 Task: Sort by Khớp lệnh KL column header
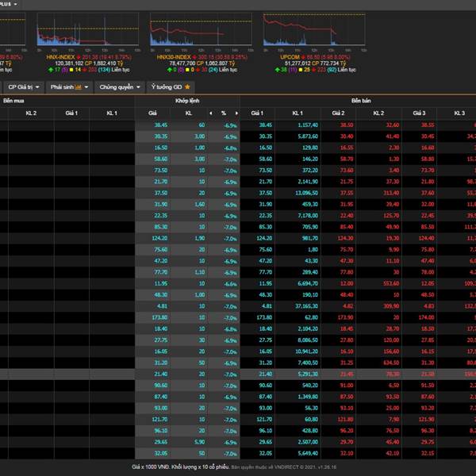pos(189,113)
